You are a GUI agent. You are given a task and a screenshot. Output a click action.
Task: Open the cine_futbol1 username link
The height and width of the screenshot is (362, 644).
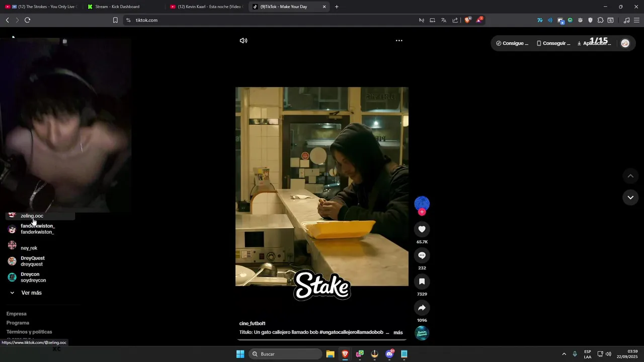click(252, 323)
